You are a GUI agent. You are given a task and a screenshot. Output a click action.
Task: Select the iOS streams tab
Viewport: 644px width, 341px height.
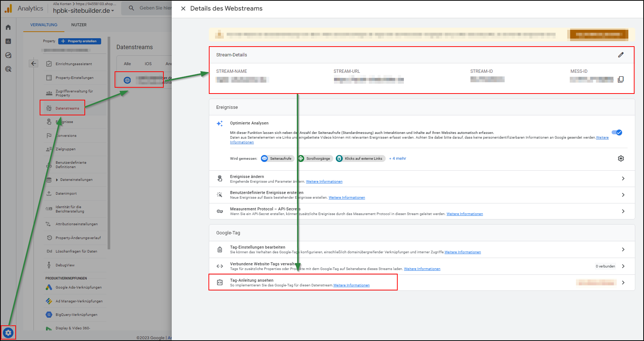pos(148,64)
